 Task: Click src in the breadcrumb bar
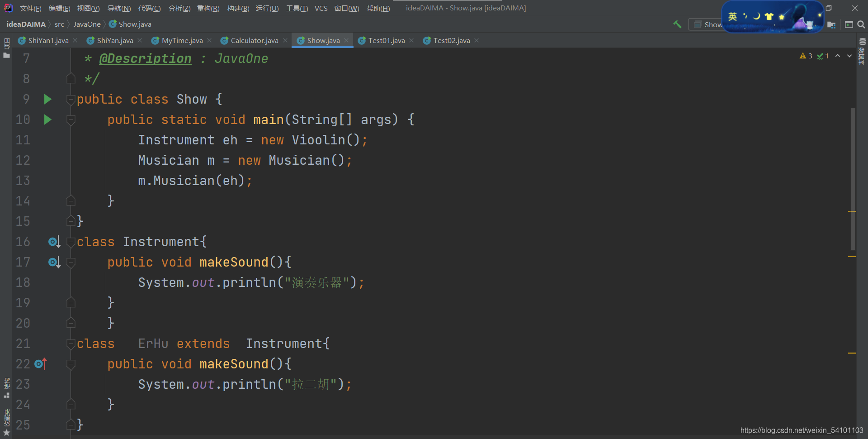59,24
